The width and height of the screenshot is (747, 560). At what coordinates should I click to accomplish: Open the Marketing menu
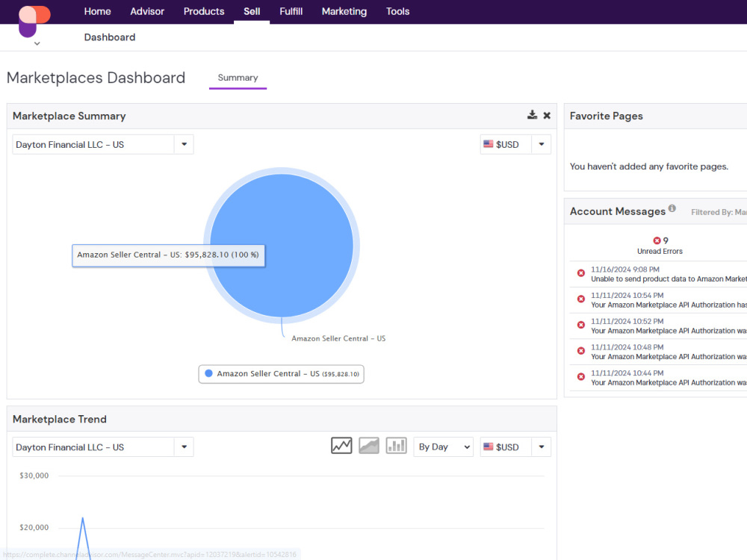344,11
